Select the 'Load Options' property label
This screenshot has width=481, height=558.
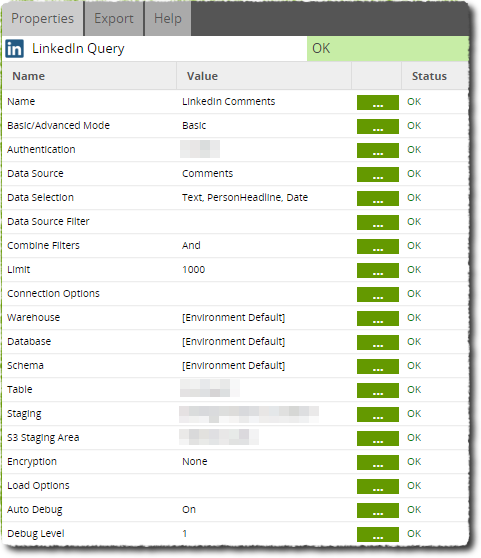38,485
